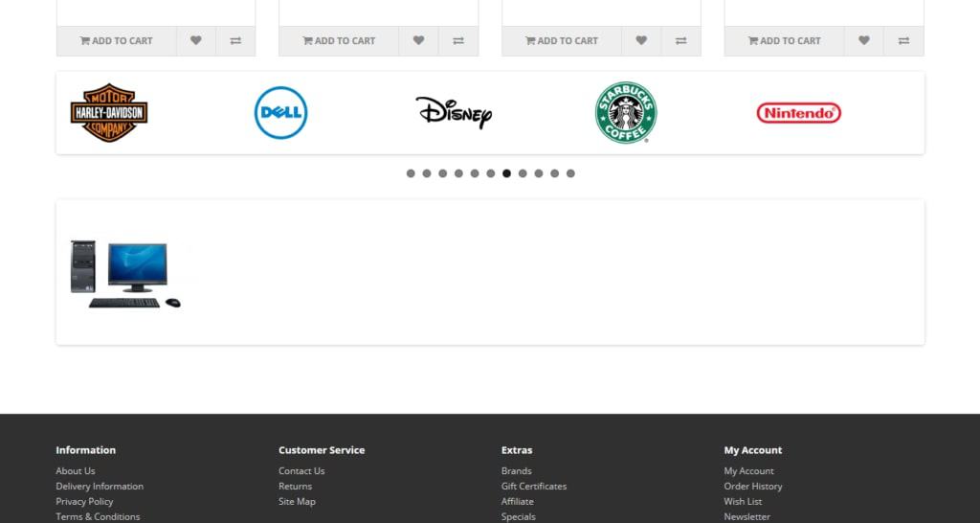Click compare icon on fourth product card

(x=903, y=40)
